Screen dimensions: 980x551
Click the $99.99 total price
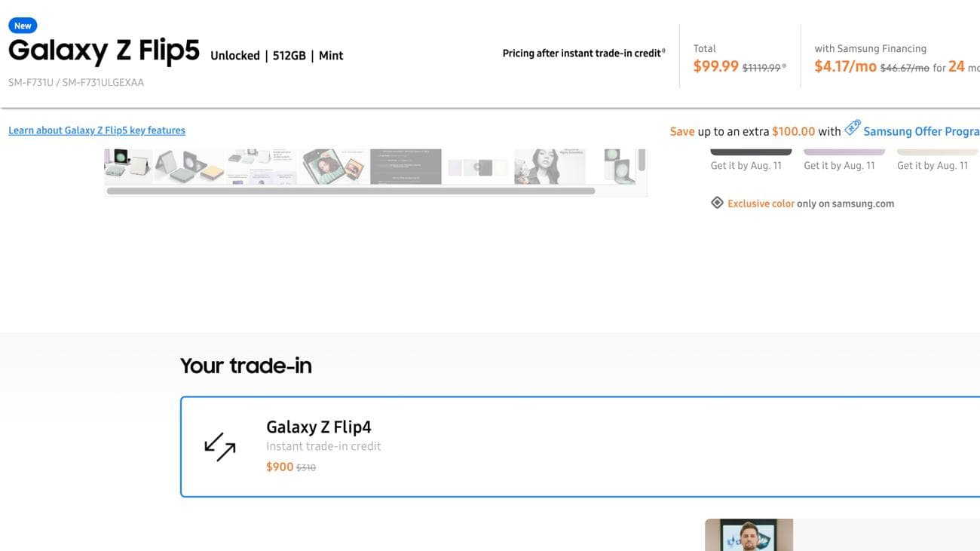point(715,66)
